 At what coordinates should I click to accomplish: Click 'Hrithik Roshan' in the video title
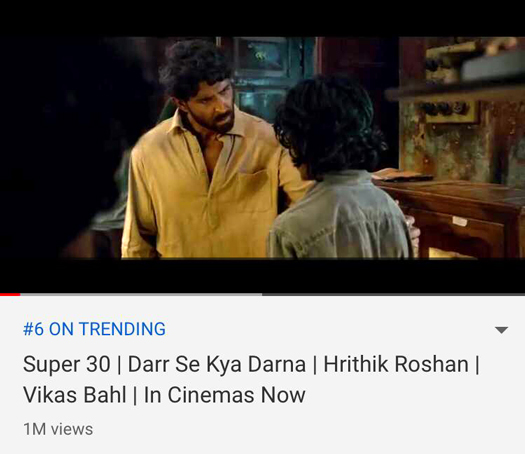396,364
